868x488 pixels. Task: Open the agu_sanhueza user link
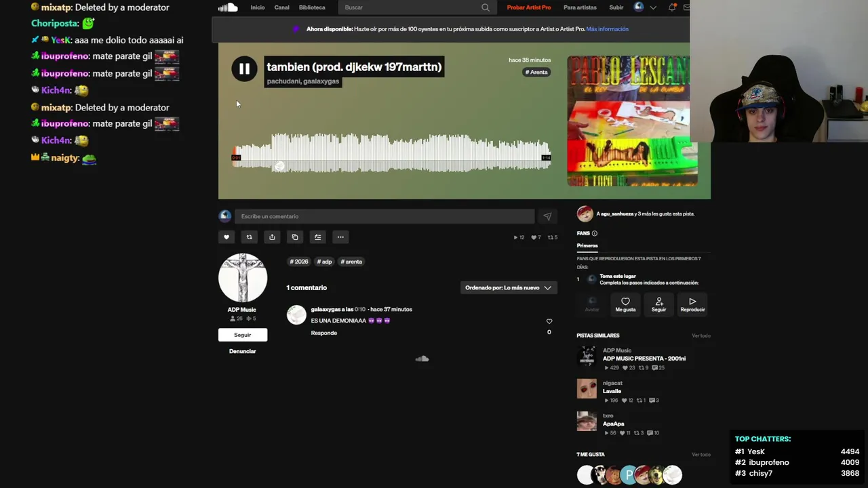pyautogui.click(x=617, y=213)
